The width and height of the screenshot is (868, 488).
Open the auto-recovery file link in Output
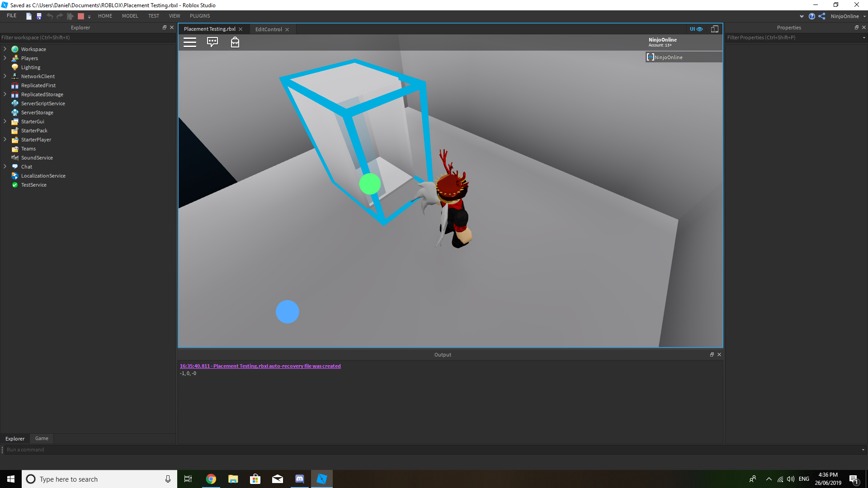pos(260,366)
